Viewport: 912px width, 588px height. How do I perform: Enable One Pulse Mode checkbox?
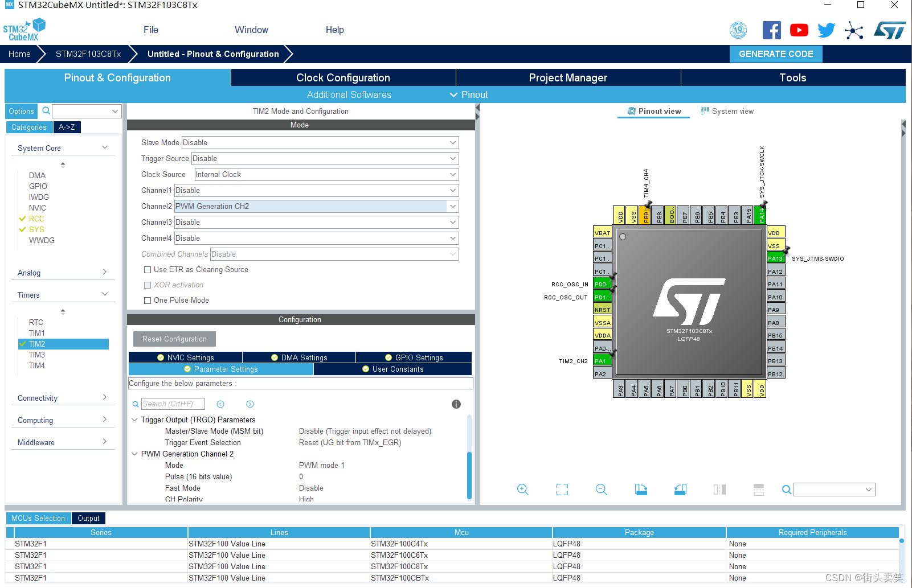pos(148,301)
